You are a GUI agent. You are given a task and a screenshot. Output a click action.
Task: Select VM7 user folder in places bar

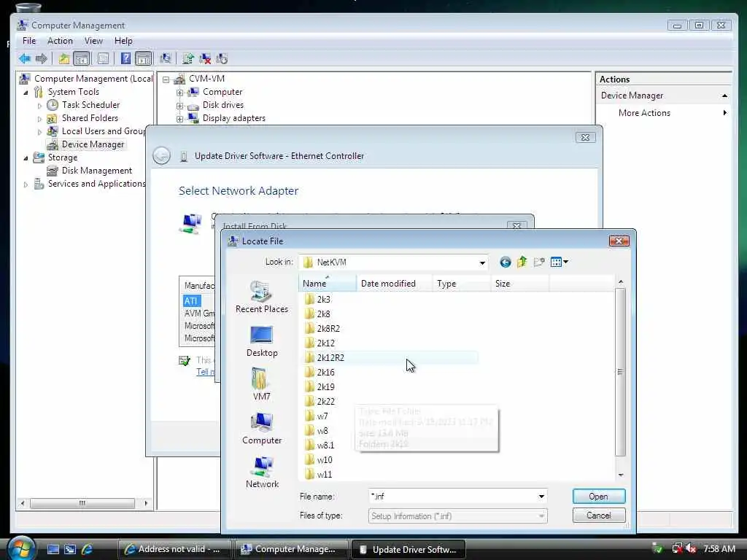262,385
